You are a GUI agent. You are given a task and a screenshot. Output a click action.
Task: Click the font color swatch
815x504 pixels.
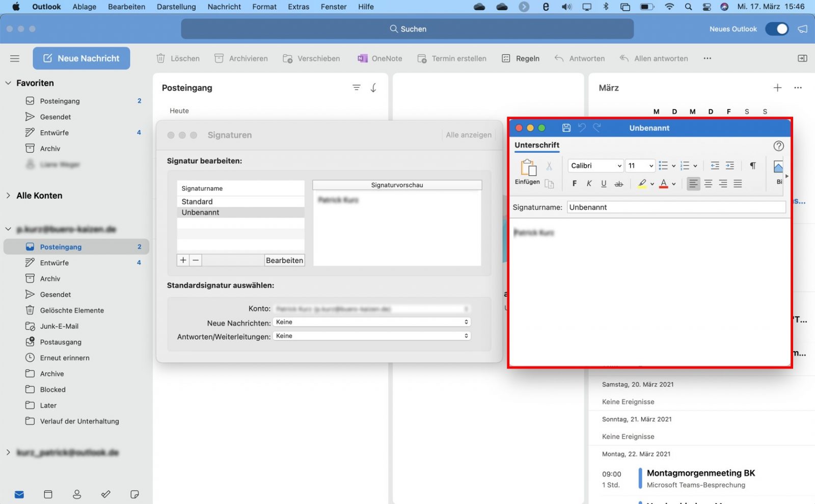click(664, 184)
